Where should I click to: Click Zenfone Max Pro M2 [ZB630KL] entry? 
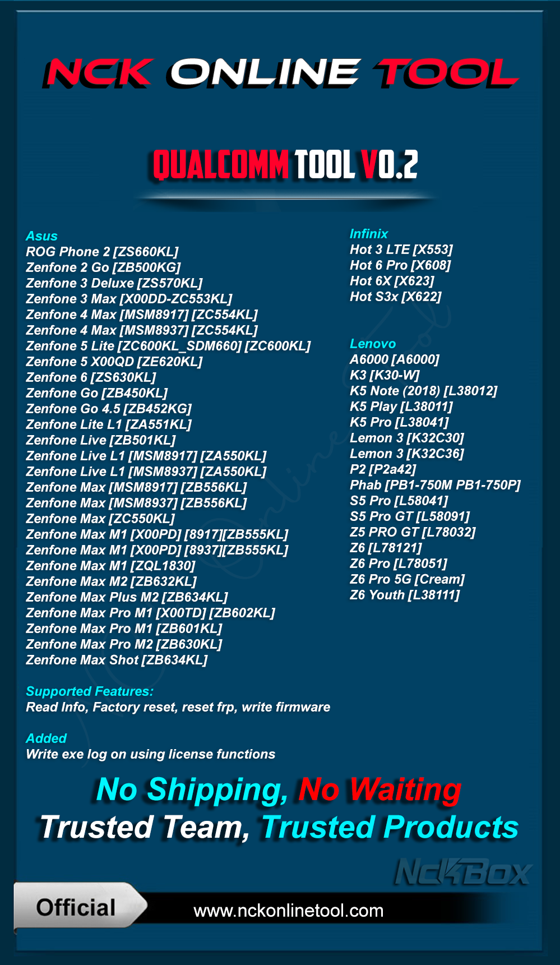[x=124, y=644]
